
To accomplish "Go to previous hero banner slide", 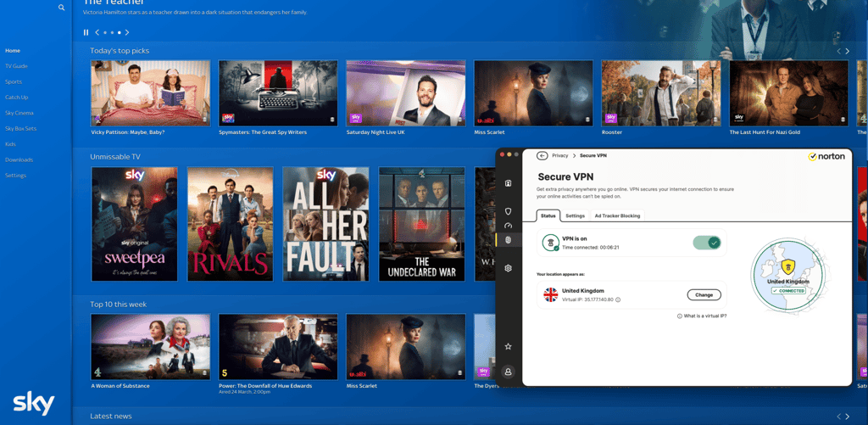I will [97, 33].
